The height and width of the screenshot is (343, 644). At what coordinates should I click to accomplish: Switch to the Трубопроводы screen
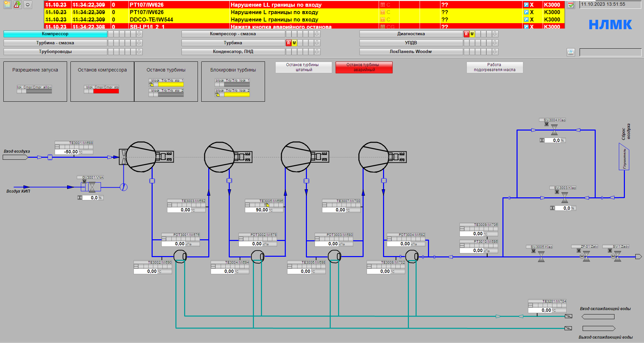[x=55, y=51]
